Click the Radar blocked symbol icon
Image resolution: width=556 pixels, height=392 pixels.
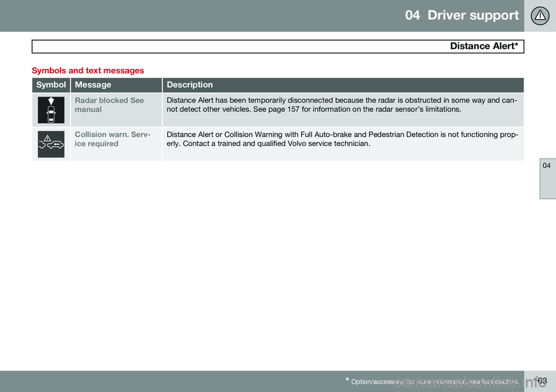tap(51, 110)
